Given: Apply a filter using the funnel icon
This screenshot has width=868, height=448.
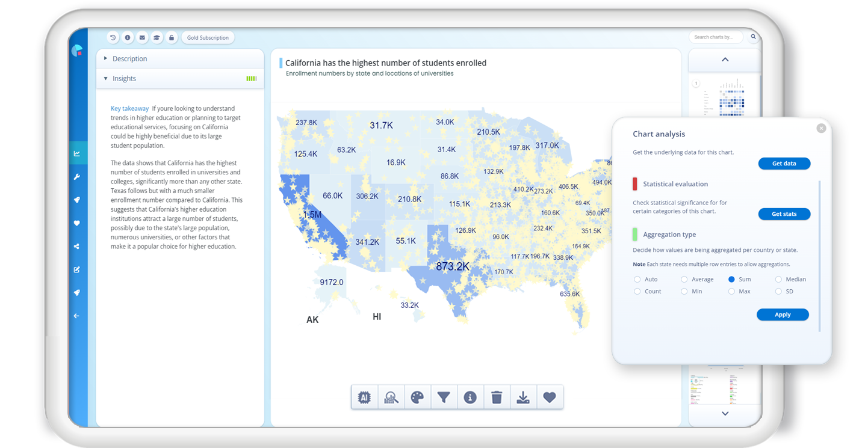Looking at the screenshot, I should [444, 397].
